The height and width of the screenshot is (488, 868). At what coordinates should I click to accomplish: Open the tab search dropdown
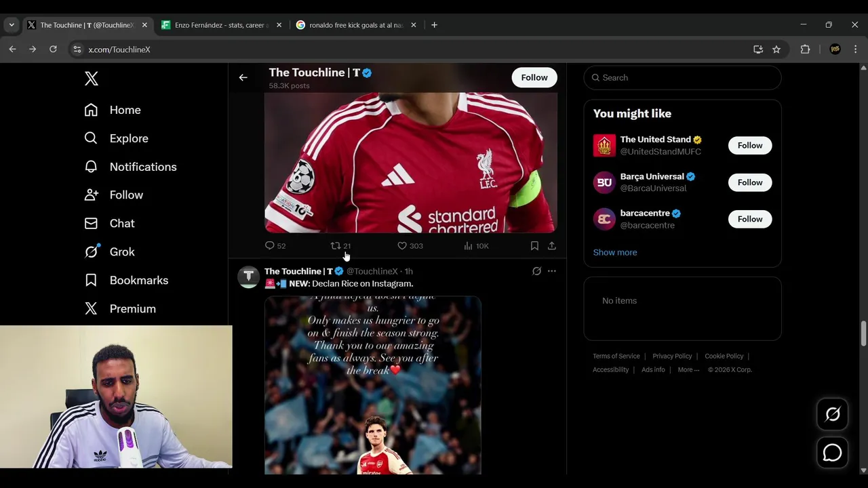(x=12, y=25)
